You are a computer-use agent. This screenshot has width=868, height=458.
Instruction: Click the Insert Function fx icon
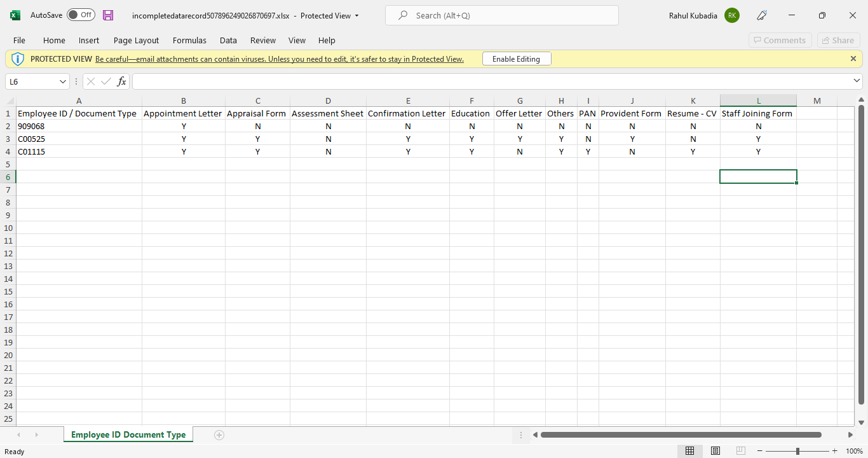pos(121,81)
